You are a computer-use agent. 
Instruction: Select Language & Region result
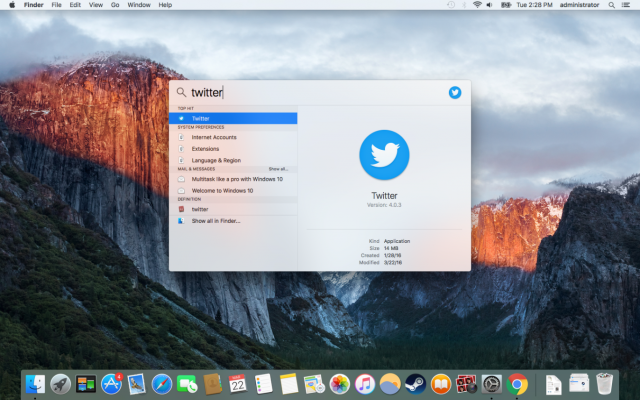tap(233, 160)
